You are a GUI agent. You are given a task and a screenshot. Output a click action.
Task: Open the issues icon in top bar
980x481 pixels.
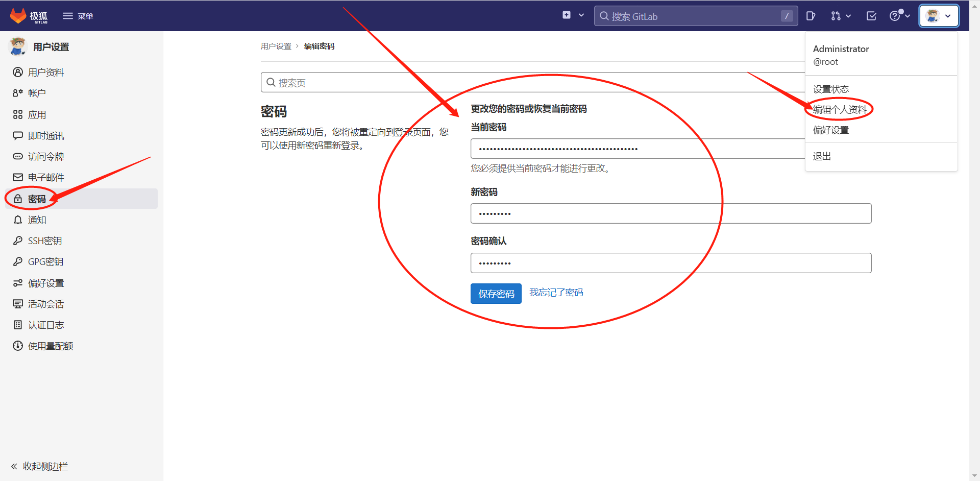pyautogui.click(x=811, y=16)
